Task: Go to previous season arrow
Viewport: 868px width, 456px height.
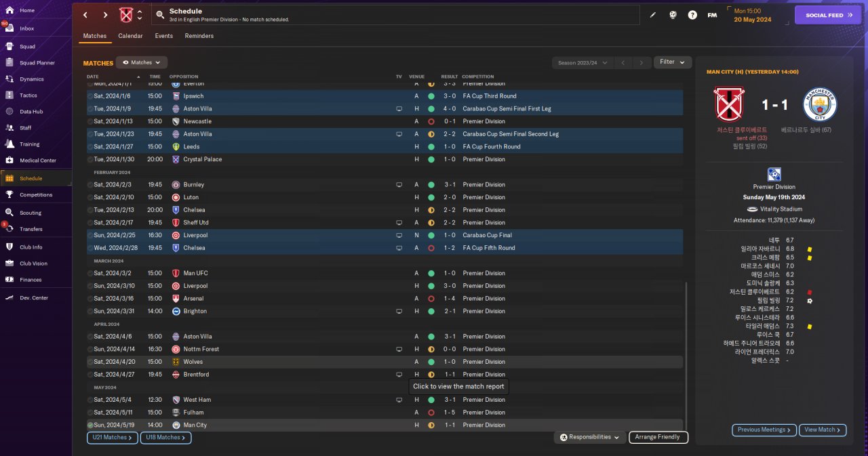Action: point(623,62)
